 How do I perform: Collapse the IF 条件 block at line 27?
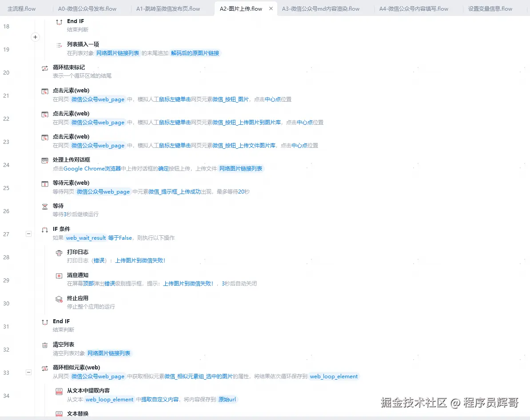point(29,234)
